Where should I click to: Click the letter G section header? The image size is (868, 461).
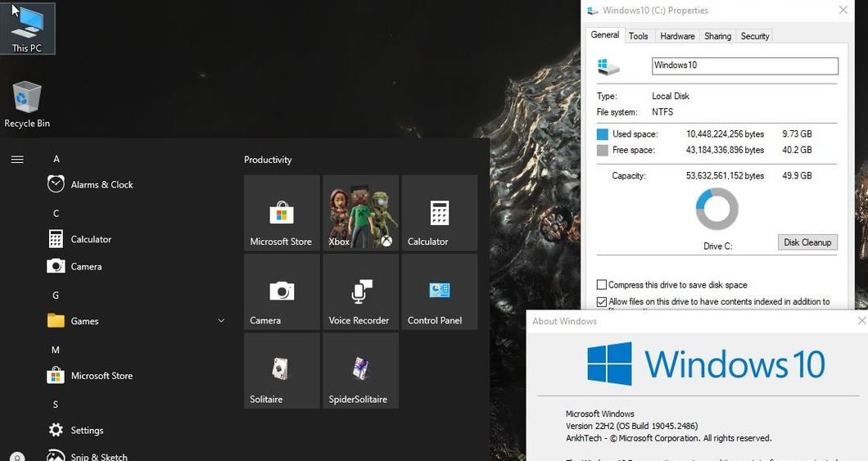pos(56,295)
